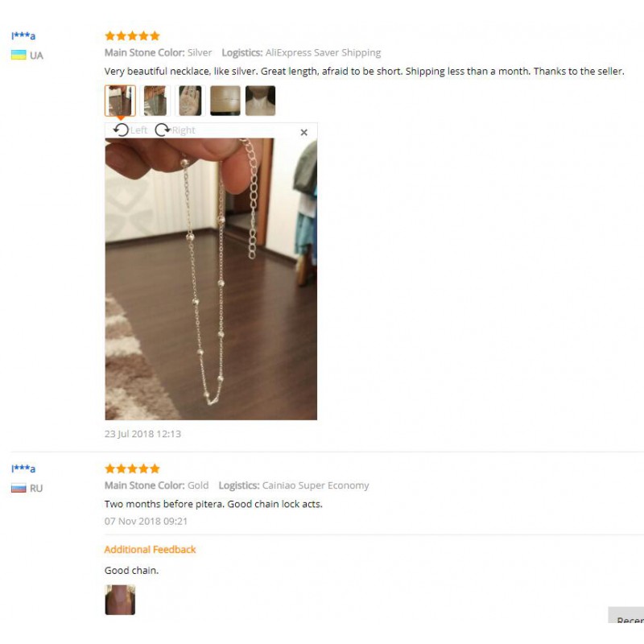Click the Russia flag icon
Screen dimensions: 644x644
[19, 488]
